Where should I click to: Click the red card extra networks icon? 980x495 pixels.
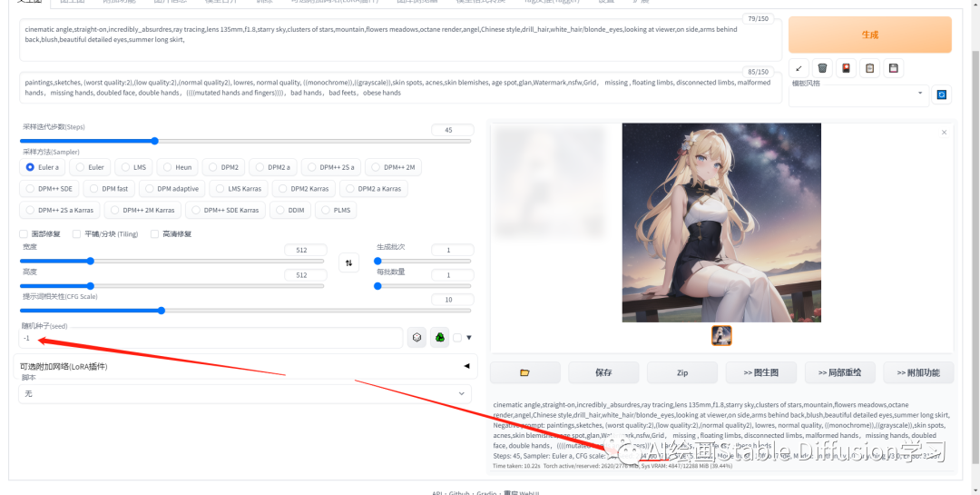coord(846,67)
